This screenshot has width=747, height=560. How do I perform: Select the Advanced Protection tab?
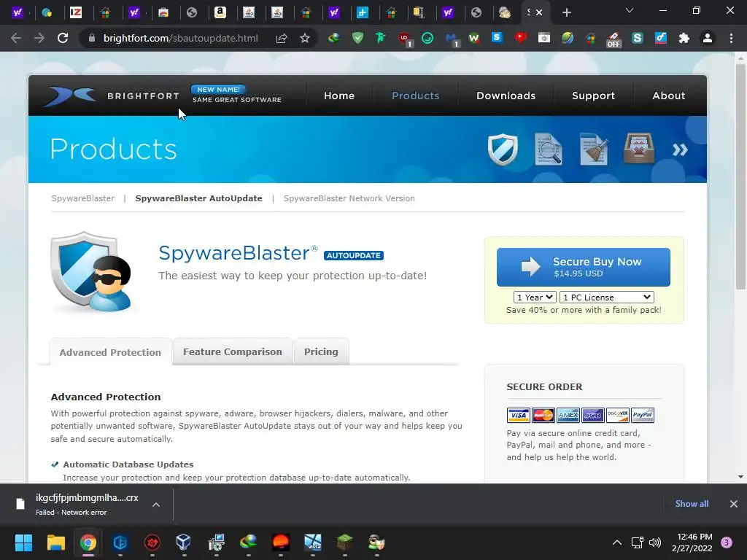pos(111,352)
